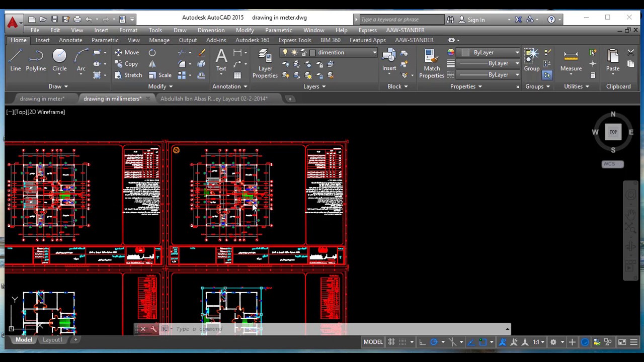
Task: Click the Undo arrow in quick access toolbar
Action: click(x=89, y=19)
